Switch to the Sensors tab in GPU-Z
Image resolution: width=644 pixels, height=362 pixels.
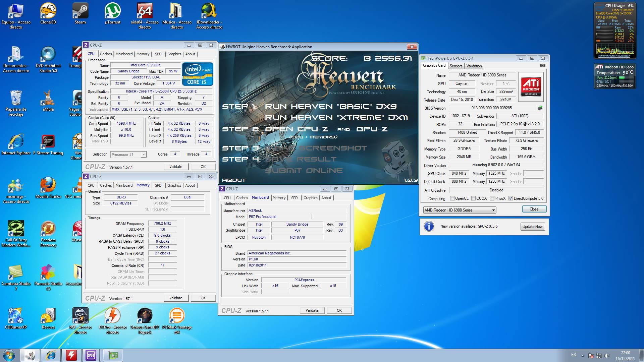pos(456,66)
